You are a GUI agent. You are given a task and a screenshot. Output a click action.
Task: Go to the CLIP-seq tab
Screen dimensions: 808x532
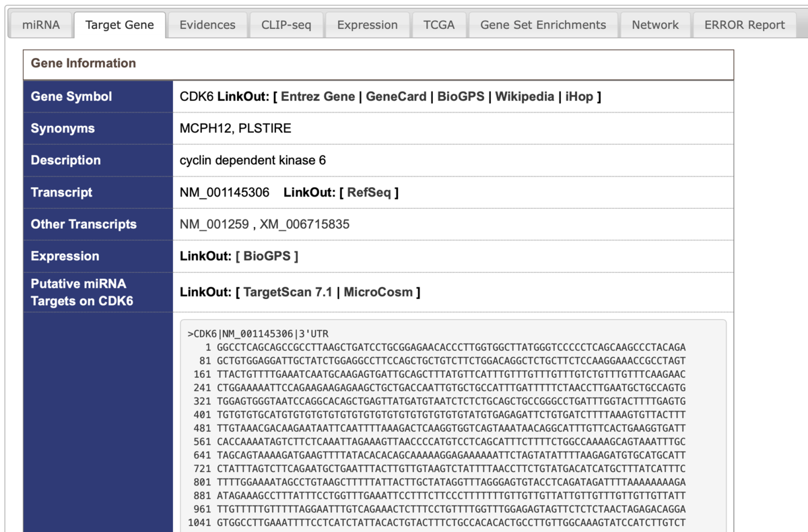point(286,25)
